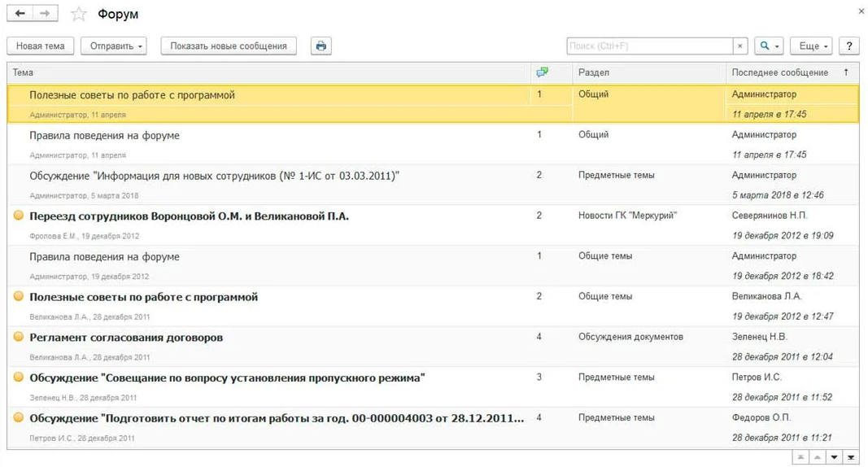
Task: Click the printer icon button
Action: click(x=321, y=46)
